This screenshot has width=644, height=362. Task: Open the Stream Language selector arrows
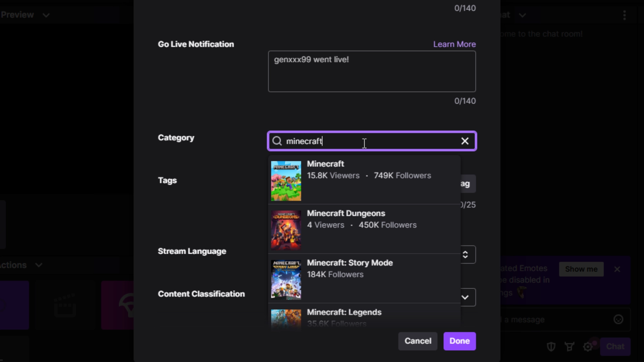pyautogui.click(x=465, y=255)
